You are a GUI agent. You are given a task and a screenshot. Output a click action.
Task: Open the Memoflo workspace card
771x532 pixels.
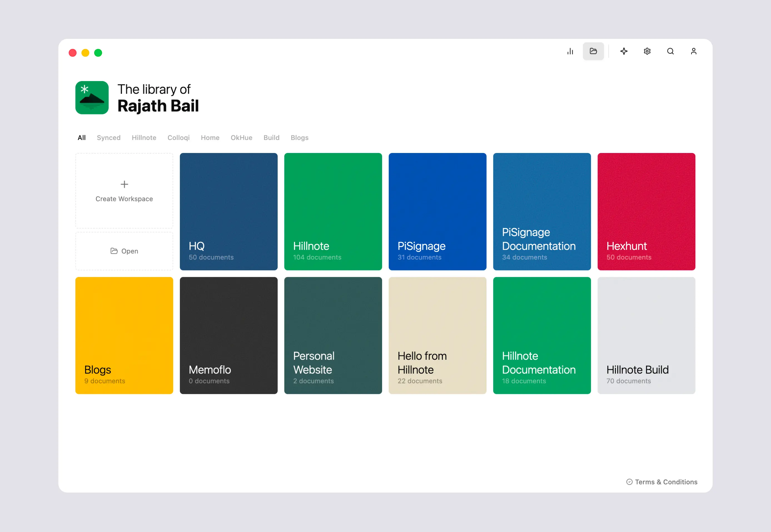(x=228, y=335)
